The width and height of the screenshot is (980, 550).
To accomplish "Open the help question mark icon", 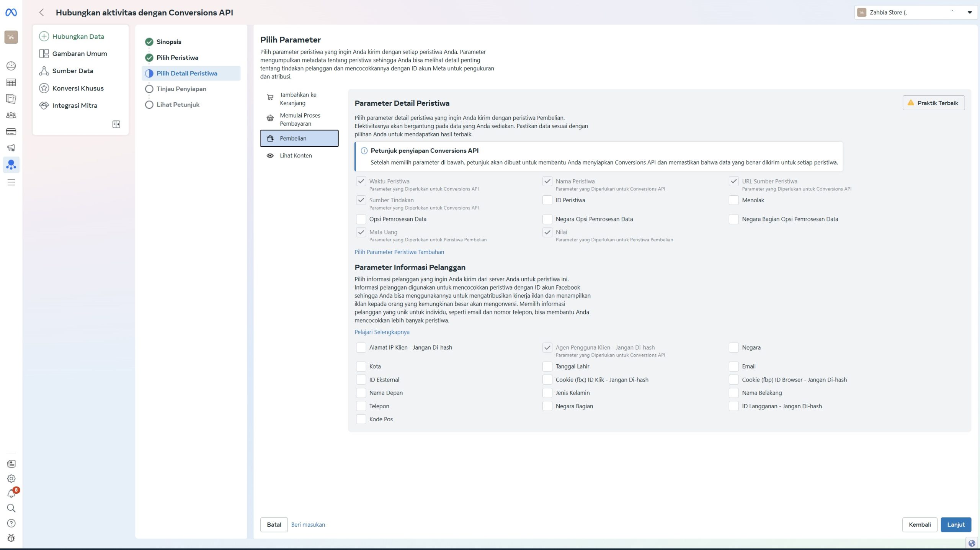I will tap(11, 523).
